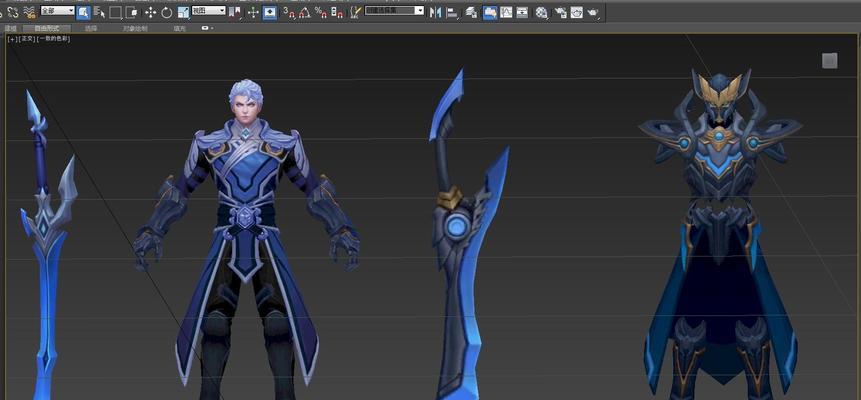The width and height of the screenshot is (861, 400).
Task: Open the Select by Name dialog
Action: pyautogui.click(x=99, y=12)
